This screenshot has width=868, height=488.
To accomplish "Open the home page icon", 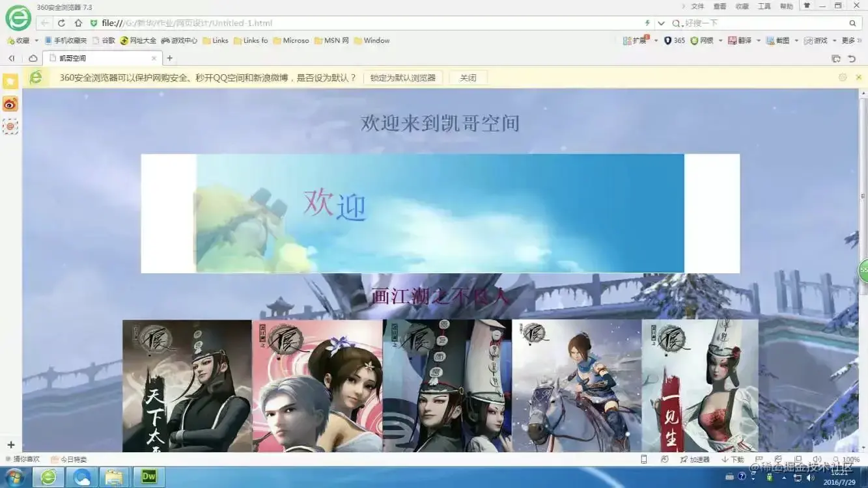I will (78, 23).
